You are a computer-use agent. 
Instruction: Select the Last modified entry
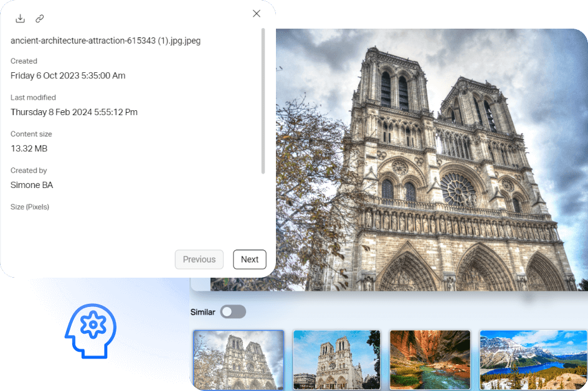point(33,98)
